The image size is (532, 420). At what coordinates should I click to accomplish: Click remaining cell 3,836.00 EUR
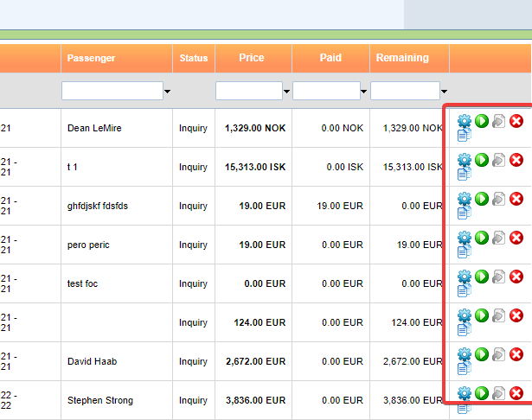413,400
